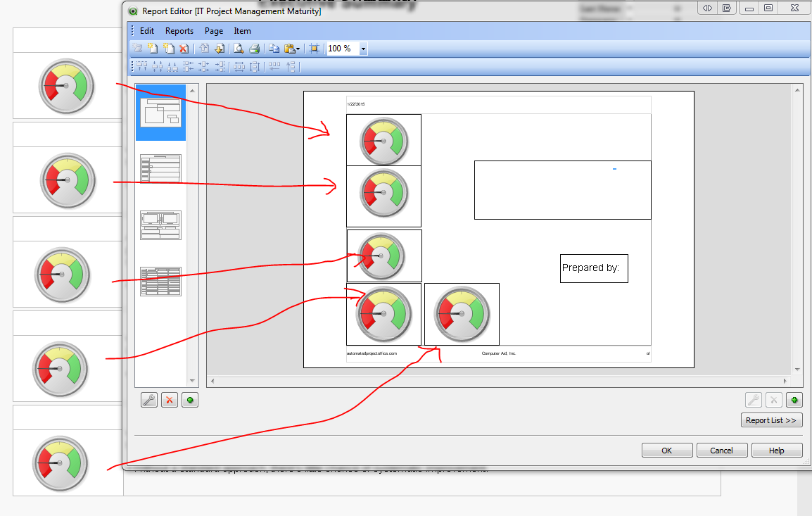The width and height of the screenshot is (812, 516).
Task: Open page settings wrench below page list
Action: point(149,400)
